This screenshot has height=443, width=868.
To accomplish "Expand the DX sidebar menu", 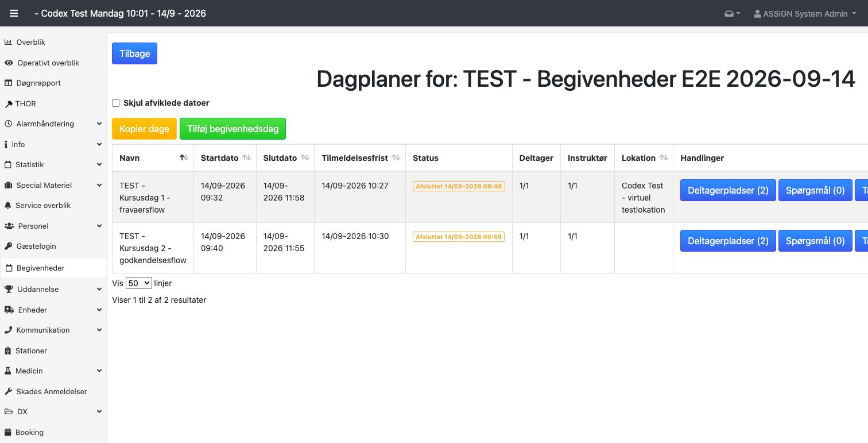I will click(53, 411).
